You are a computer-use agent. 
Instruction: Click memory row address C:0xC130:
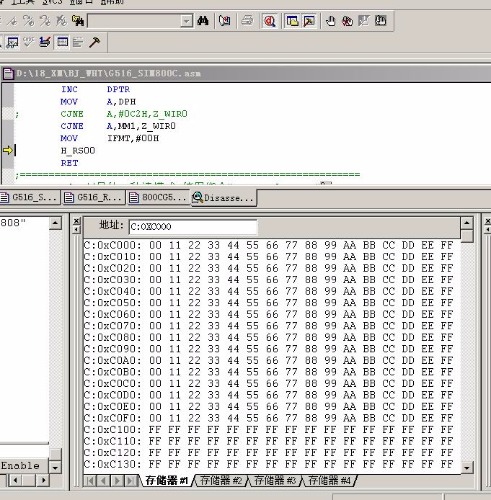(112, 464)
